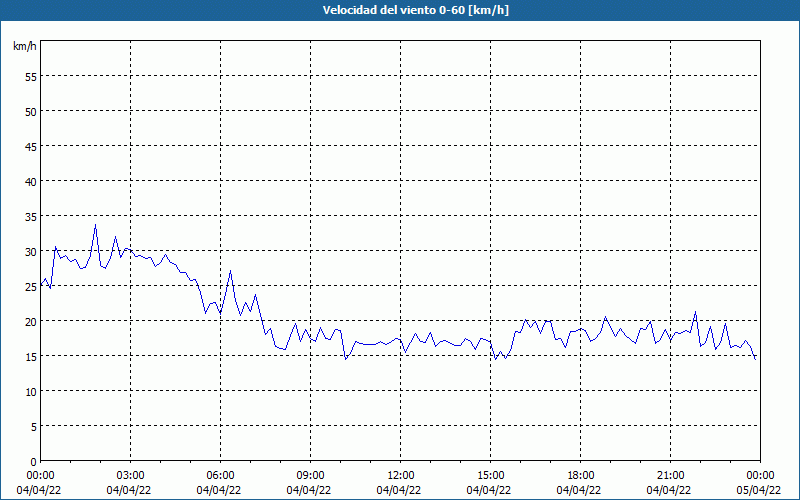Viewport: 800px width, 500px height.
Task: Select the y-axis value 40
Action: [x=31, y=182]
